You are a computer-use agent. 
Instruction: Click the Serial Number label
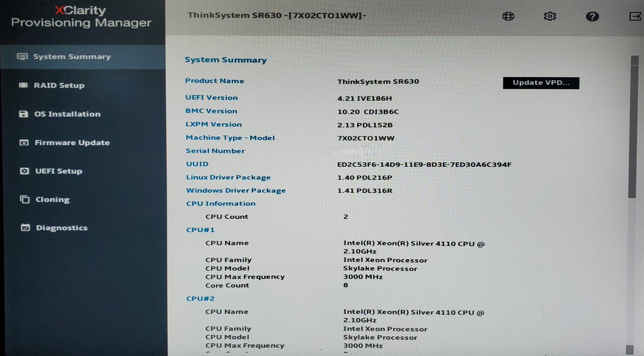(x=215, y=151)
